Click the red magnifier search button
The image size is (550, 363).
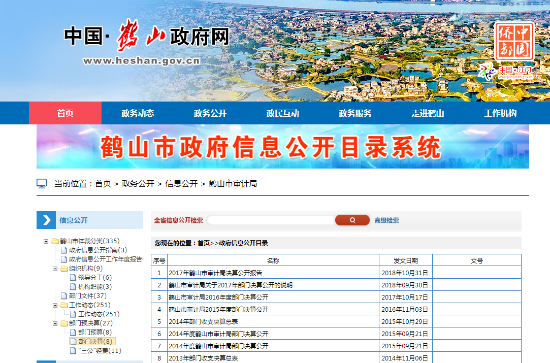pos(352,220)
